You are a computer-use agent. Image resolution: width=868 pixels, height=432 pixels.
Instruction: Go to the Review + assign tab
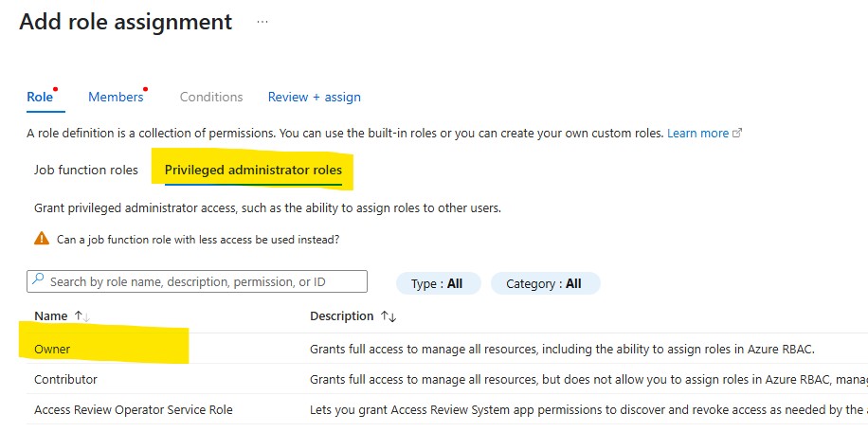click(x=315, y=97)
